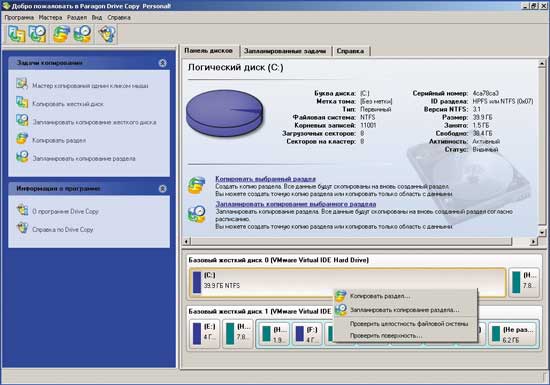The height and width of the screenshot is (385, 550).
Task: Click the horizontal scroll right arrow
Action: click(534, 241)
